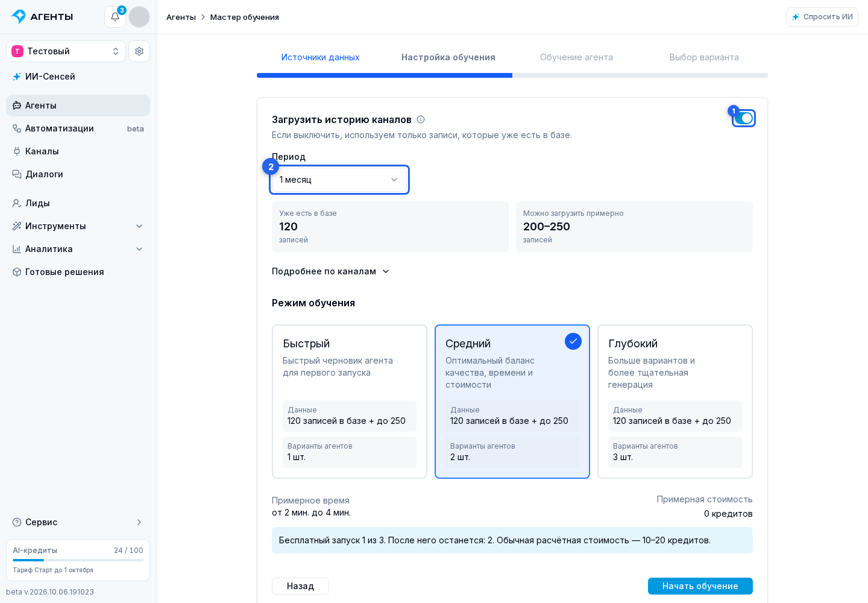Click Бесплатный запуск info banner
The height and width of the screenshot is (603, 868).
(x=512, y=540)
